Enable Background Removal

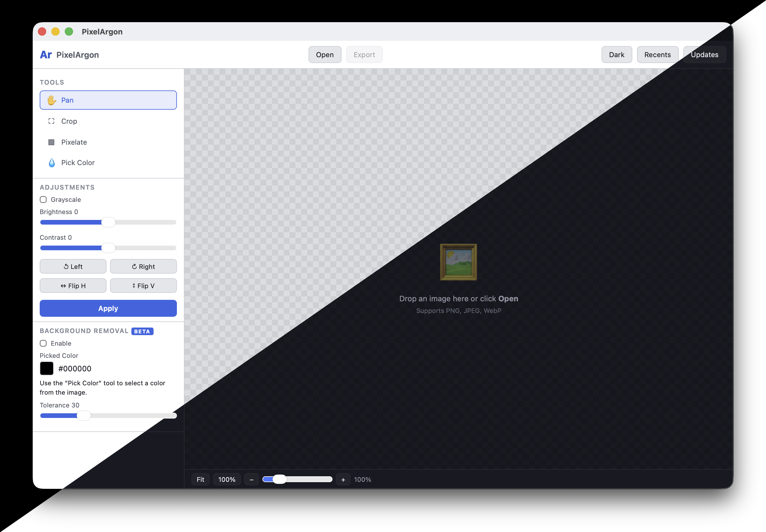[x=43, y=343]
